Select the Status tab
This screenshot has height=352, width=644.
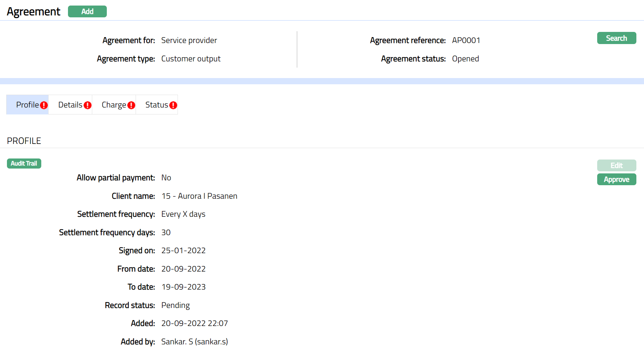[x=156, y=105]
